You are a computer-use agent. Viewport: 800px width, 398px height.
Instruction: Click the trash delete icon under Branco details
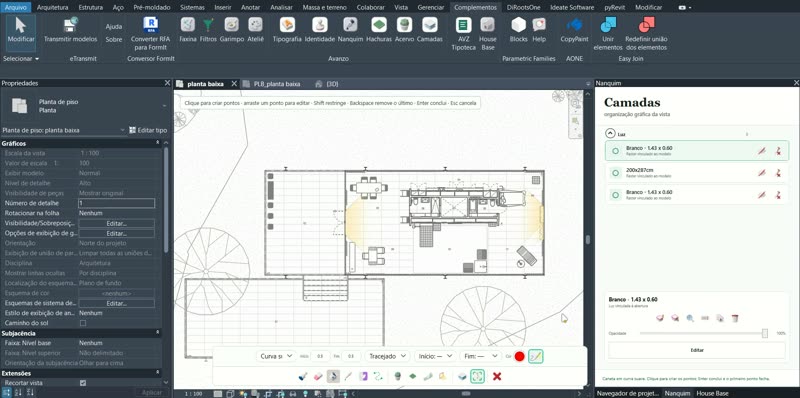tap(735, 318)
